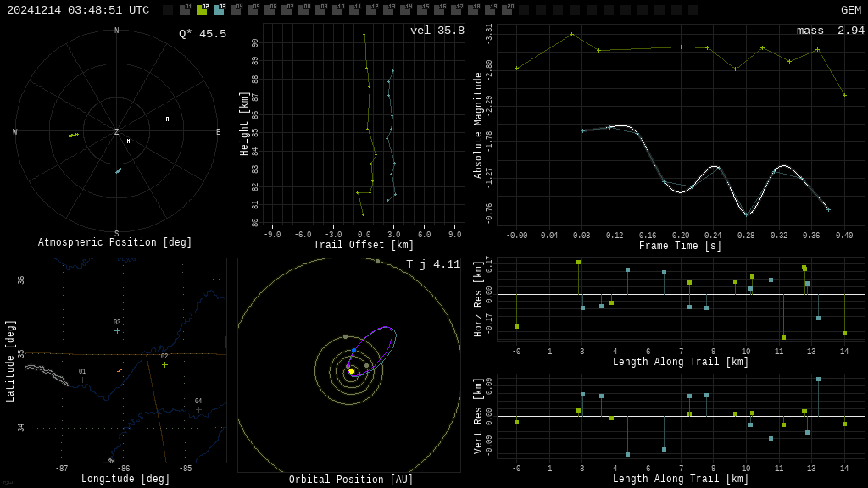The width and height of the screenshot is (868, 488).
Task: Click station 04 cross marker on map
Action: click(198, 409)
